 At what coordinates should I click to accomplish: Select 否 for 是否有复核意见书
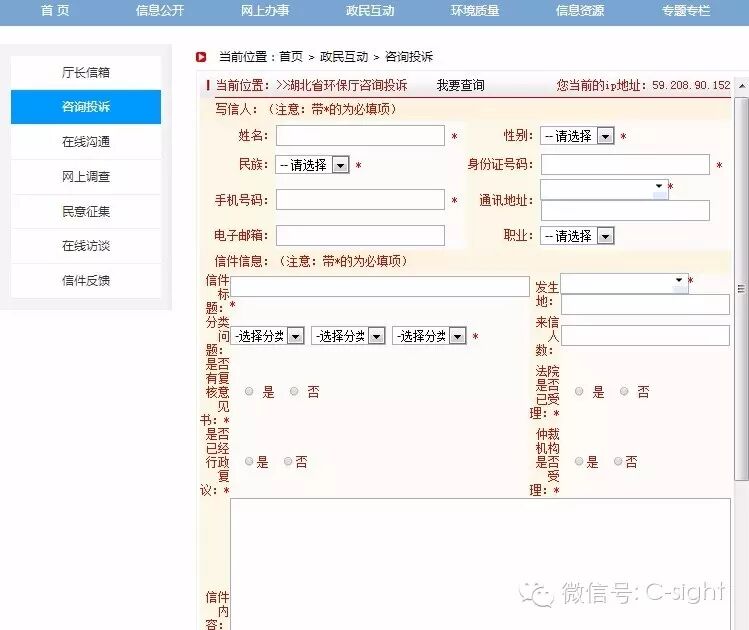(294, 392)
